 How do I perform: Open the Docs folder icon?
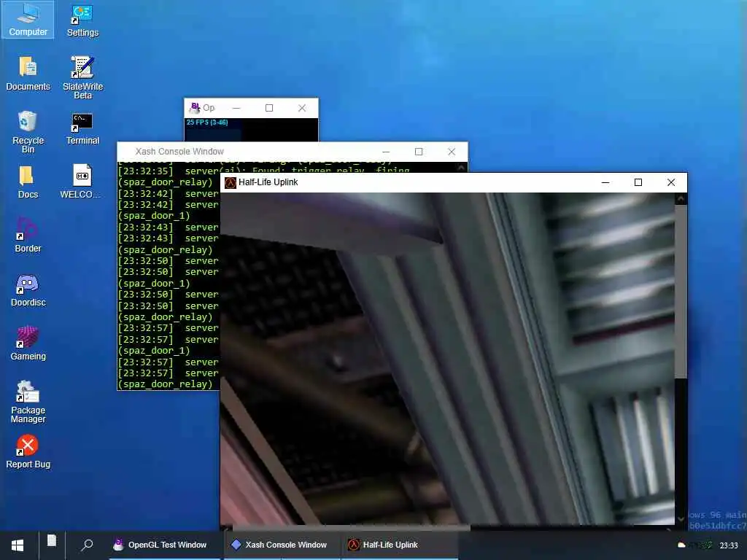click(28, 182)
